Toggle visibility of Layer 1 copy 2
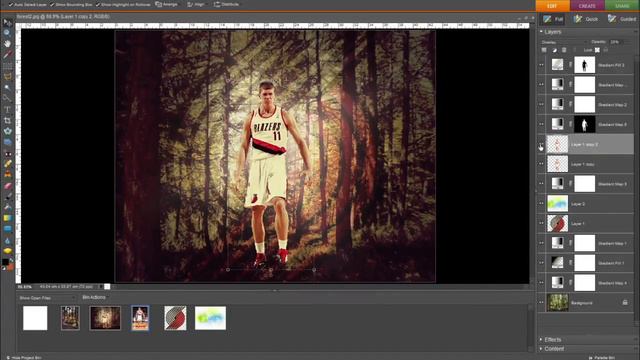This screenshot has width=640, height=360. click(x=541, y=144)
